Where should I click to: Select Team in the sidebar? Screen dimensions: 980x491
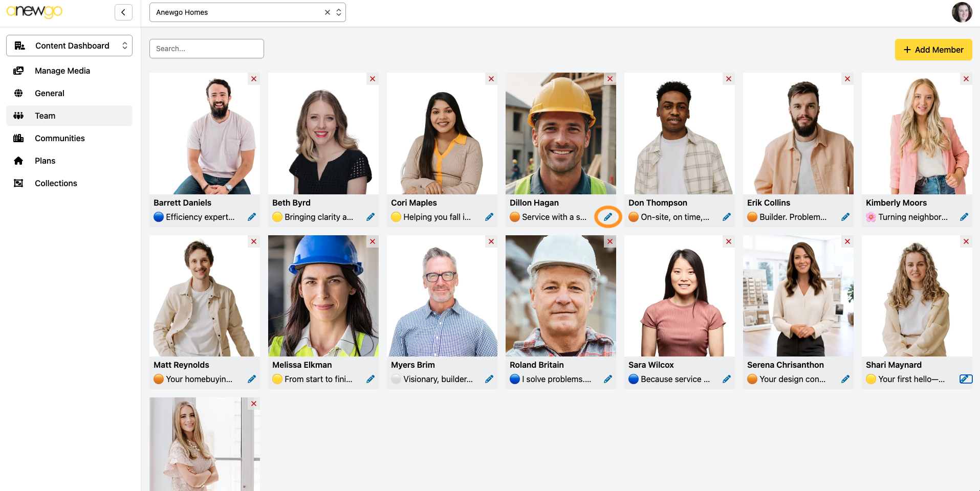(x=69, y=116)
